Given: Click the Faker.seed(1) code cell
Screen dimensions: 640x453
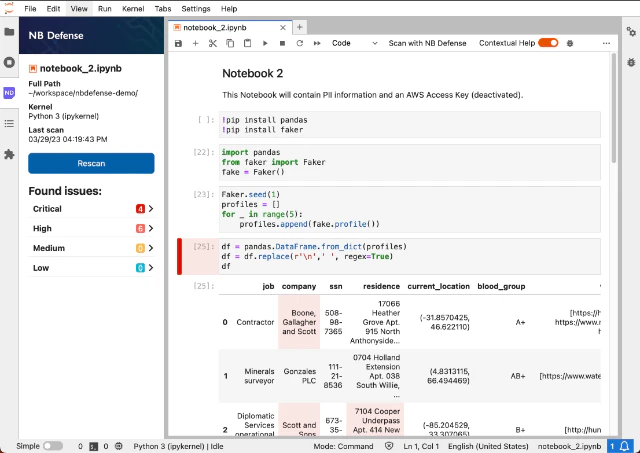Looking at the screenshot, I should pos(409,209).
